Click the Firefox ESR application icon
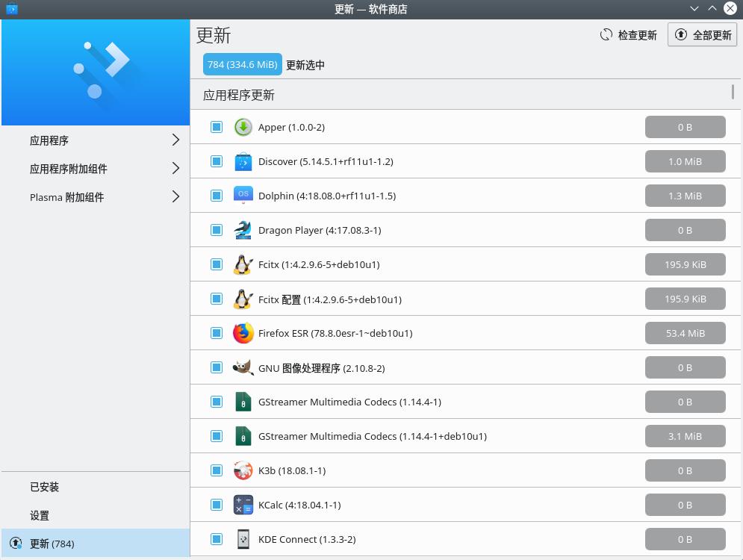This screenshot has height=560, width=743. coord(243,333)
